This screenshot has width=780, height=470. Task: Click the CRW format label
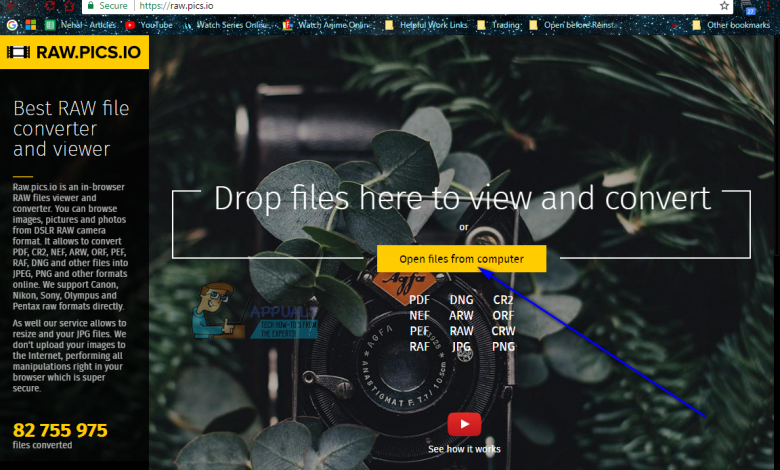pos(503,331)
